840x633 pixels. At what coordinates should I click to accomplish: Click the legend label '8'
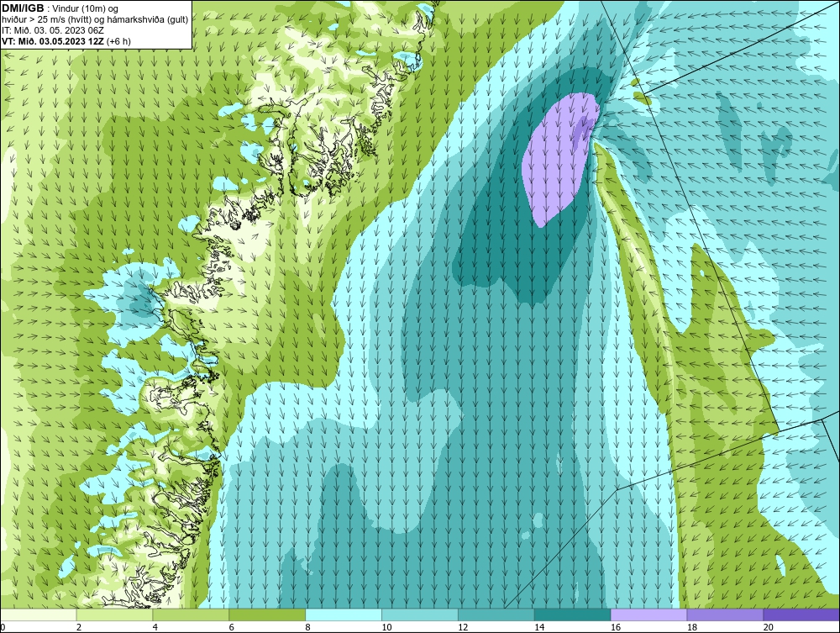308,627
